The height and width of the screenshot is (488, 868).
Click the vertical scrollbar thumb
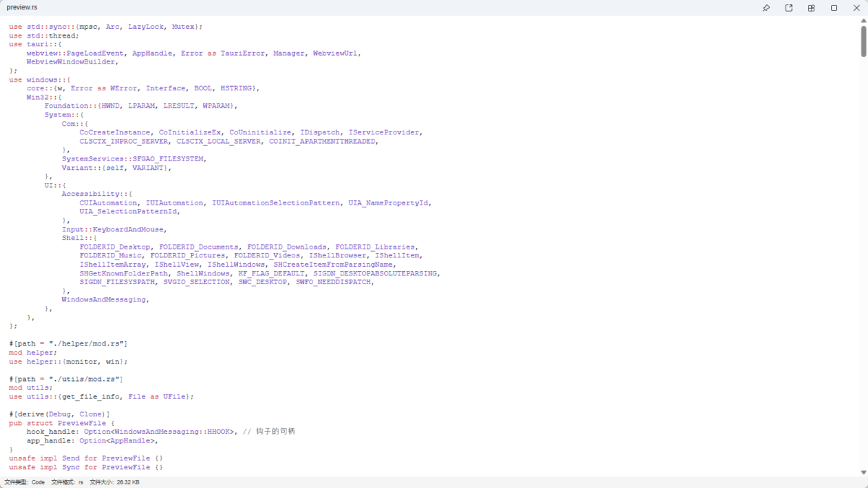[x=864, y=41]
